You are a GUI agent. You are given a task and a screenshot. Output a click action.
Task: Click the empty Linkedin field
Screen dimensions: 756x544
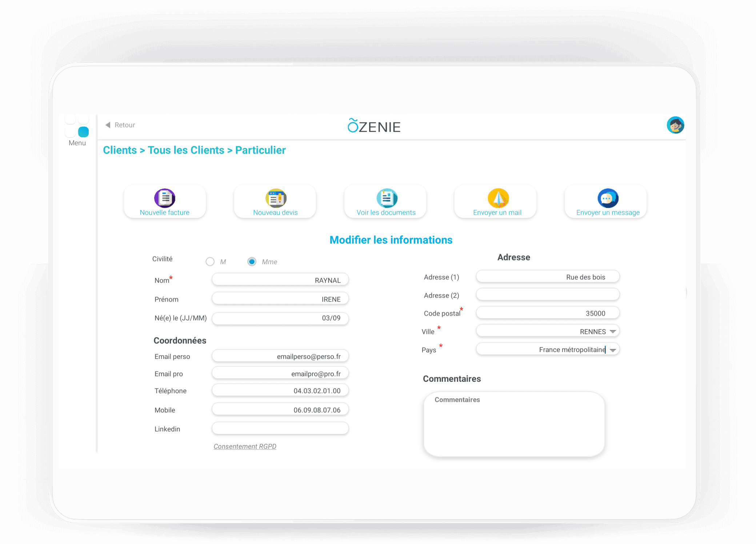280,429
